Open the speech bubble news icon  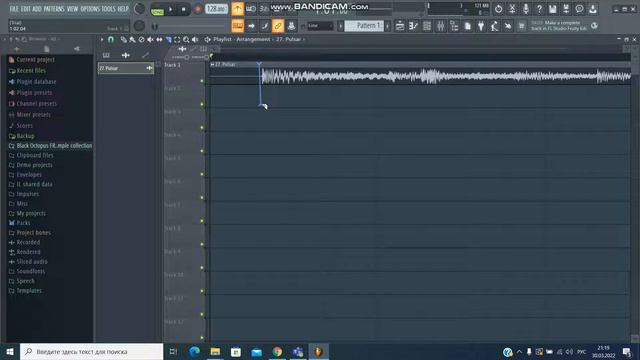point(580,9)
